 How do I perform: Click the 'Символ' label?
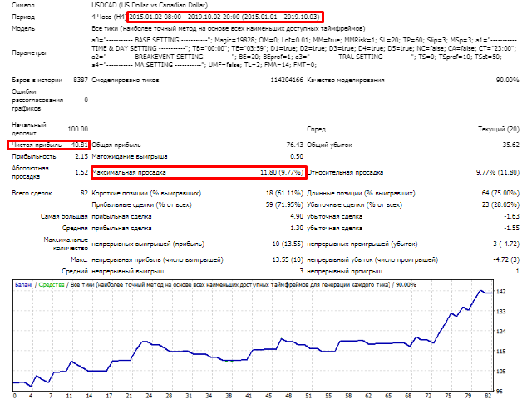tap(23, 6)
